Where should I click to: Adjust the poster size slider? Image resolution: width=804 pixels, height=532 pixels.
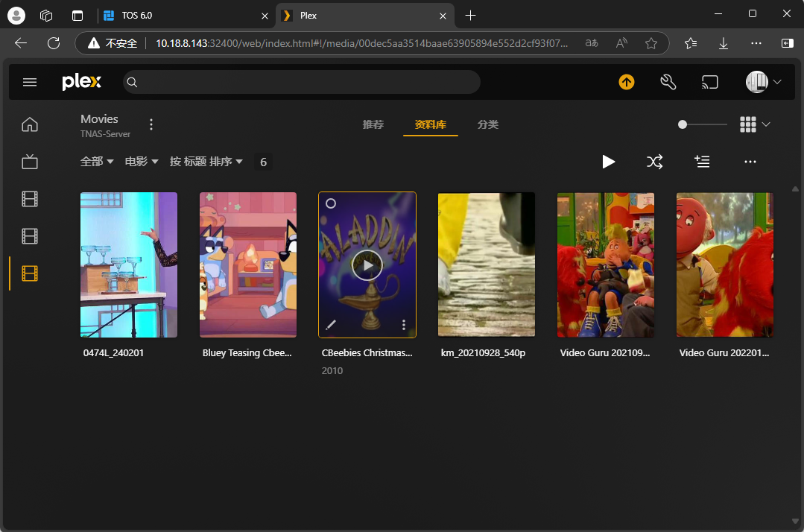tap(702, 124)
